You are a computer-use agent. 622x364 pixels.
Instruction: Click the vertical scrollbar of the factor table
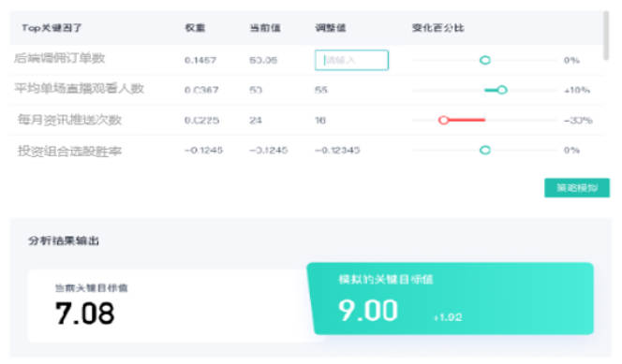pos(606,36)
